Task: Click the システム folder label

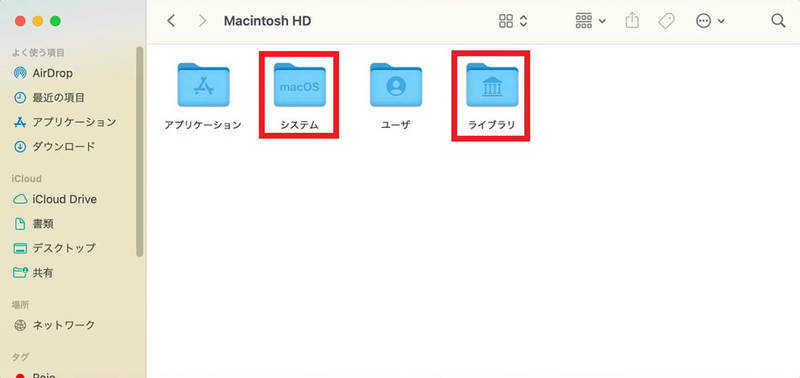Action: coord(299,125)
